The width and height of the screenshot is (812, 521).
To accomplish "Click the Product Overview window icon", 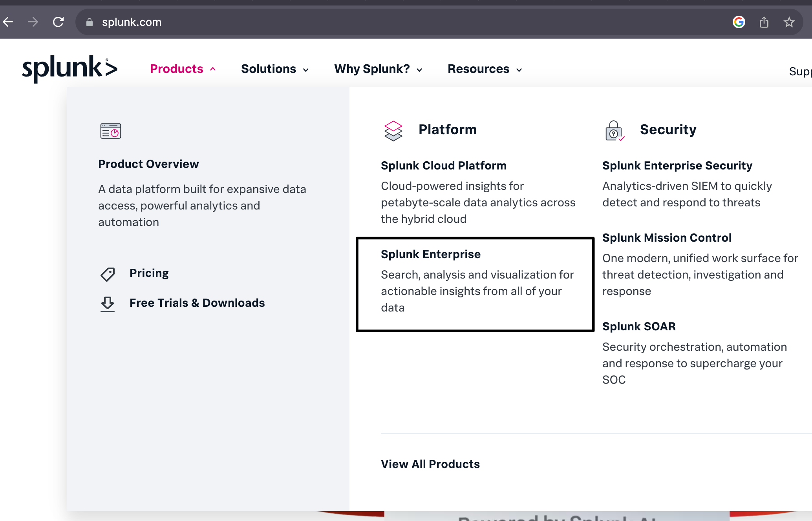I will [x=110, y=131].
